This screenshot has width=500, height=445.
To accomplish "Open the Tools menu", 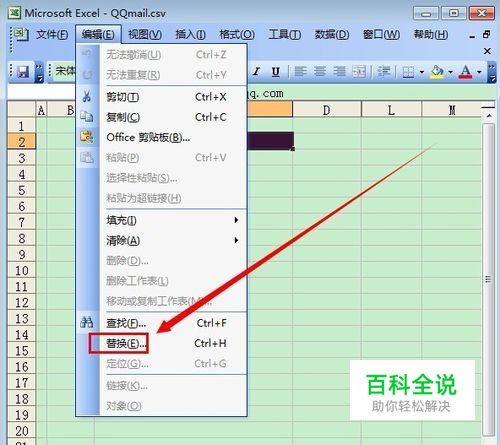I will tap(285, 34).
